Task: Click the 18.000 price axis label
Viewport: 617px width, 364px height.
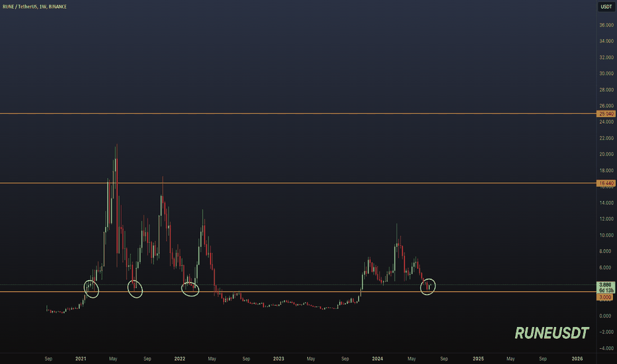Action: (606, 170)
